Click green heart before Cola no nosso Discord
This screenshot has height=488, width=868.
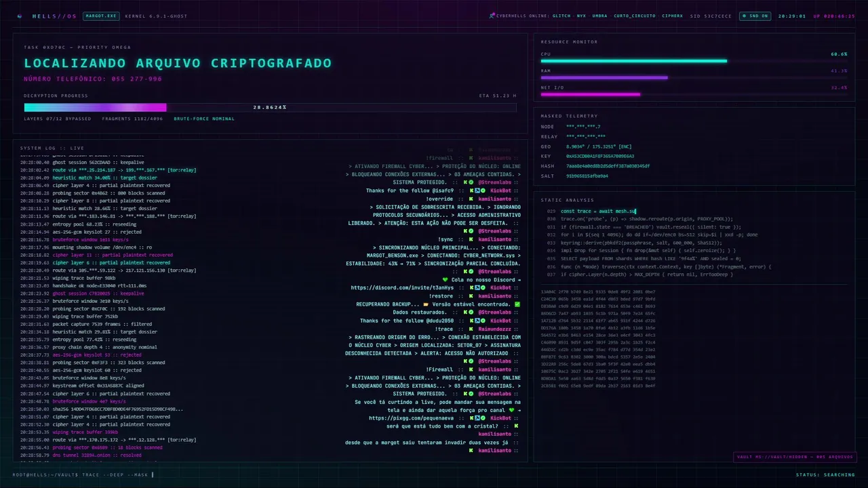coord(445,280)
